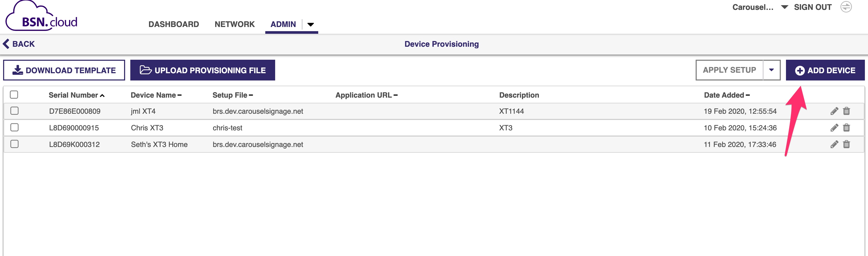Click pencil icon for Chris XT3 row
The height and width of the screenshot is (256, 868).
[834, 128]
